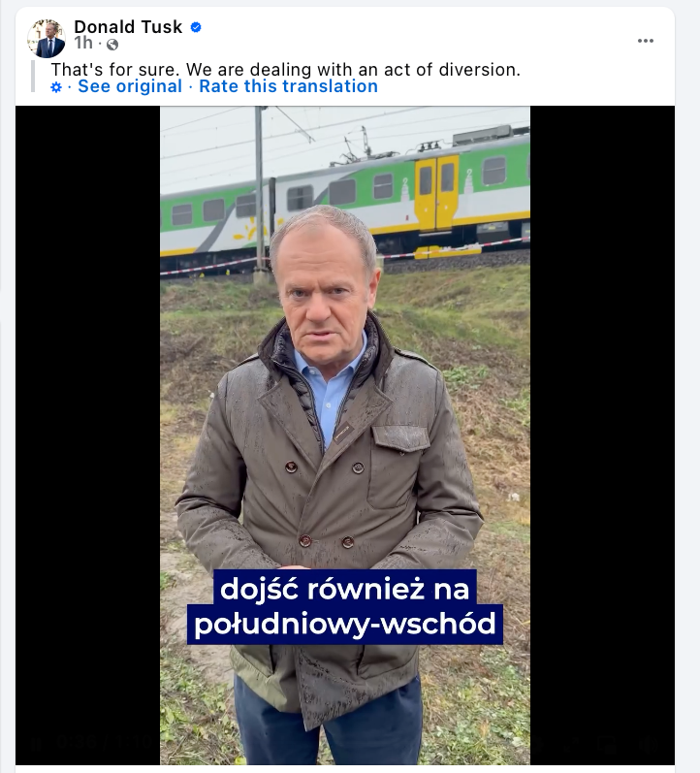Expand the video to fullscreen
The width and height of the screenshot is (700, 773).
click(x=571, y=743)
